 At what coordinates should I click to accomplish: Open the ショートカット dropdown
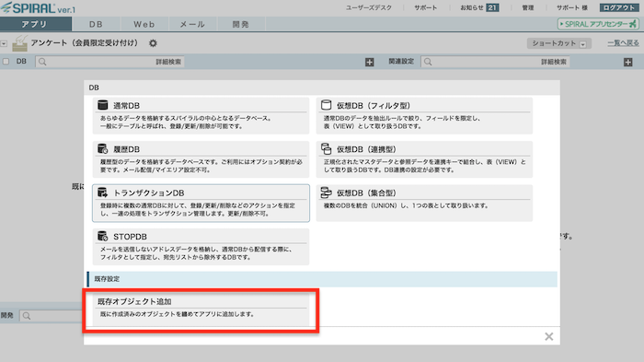click(x=559, y=43)
